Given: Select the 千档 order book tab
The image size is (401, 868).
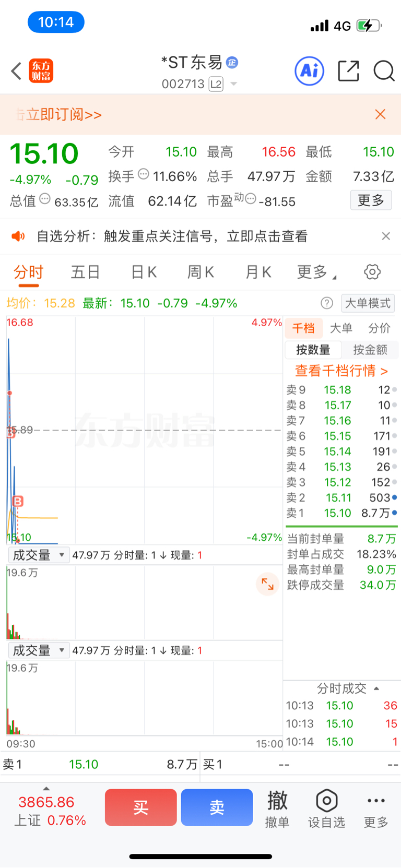Looking at the screenshot, I should 303,328.
